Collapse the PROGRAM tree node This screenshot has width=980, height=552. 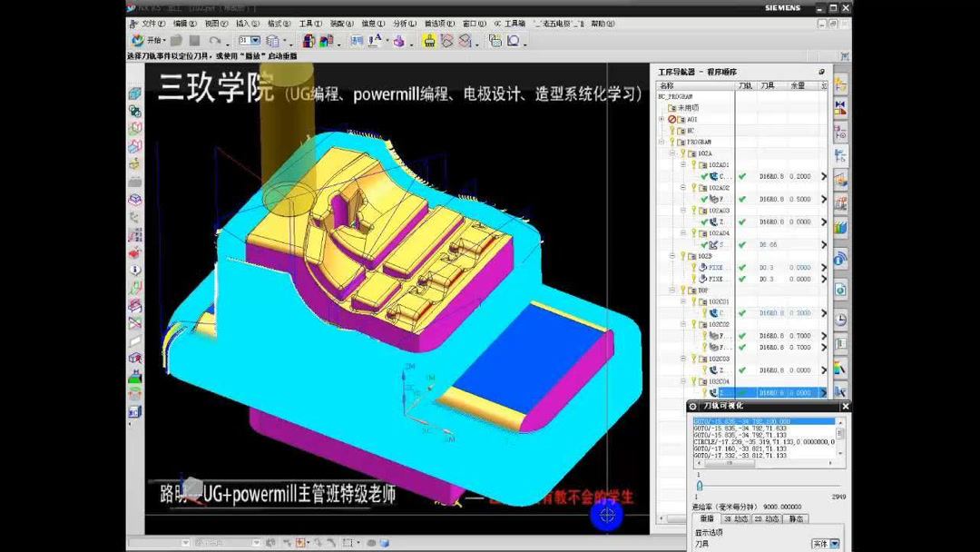(661, 142)
